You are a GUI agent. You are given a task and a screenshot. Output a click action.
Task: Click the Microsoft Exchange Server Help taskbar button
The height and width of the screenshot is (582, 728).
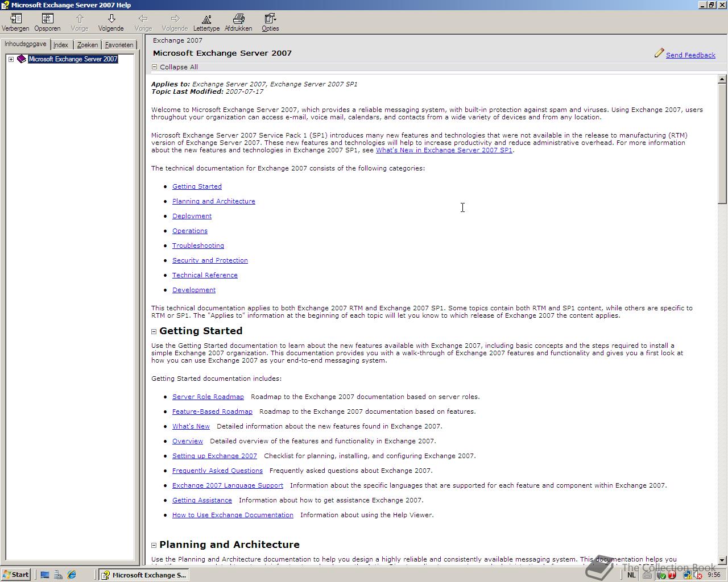pos(143,575)
